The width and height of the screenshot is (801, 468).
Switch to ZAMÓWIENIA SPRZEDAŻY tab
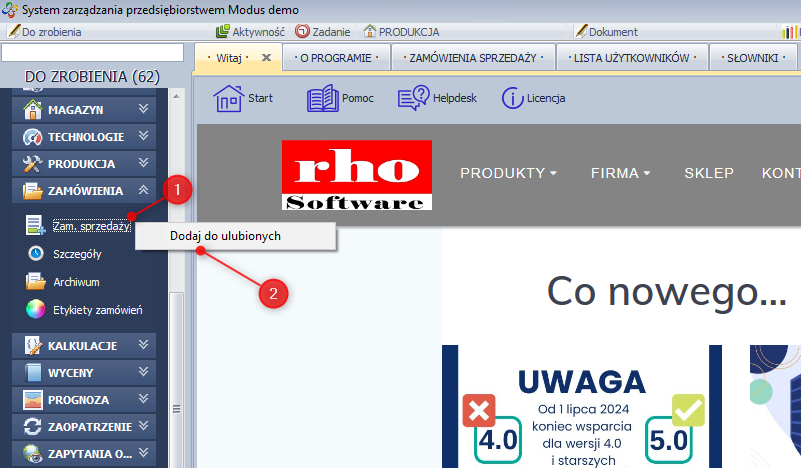[x=472, y=58]
